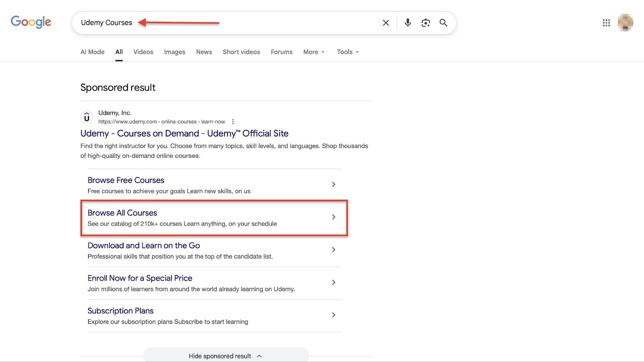Expand the More dropdown
644x362 pixels.
click(x=314, y=52)
